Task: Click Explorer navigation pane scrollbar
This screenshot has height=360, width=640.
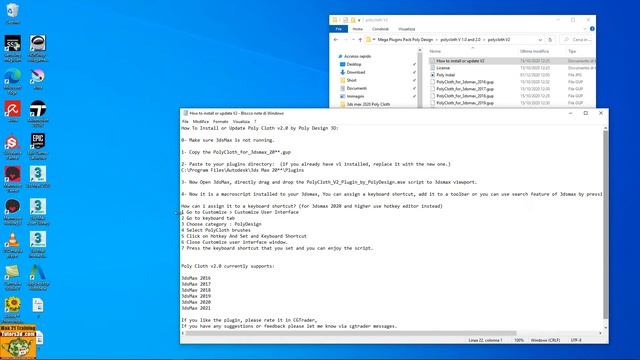Action: (420, 80)
